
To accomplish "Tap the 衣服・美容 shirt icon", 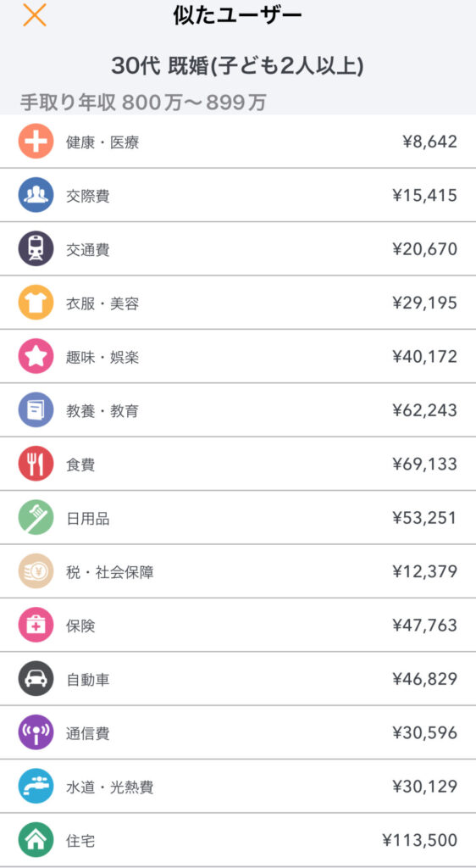I will pyautogui.click(x=36, y=303).
